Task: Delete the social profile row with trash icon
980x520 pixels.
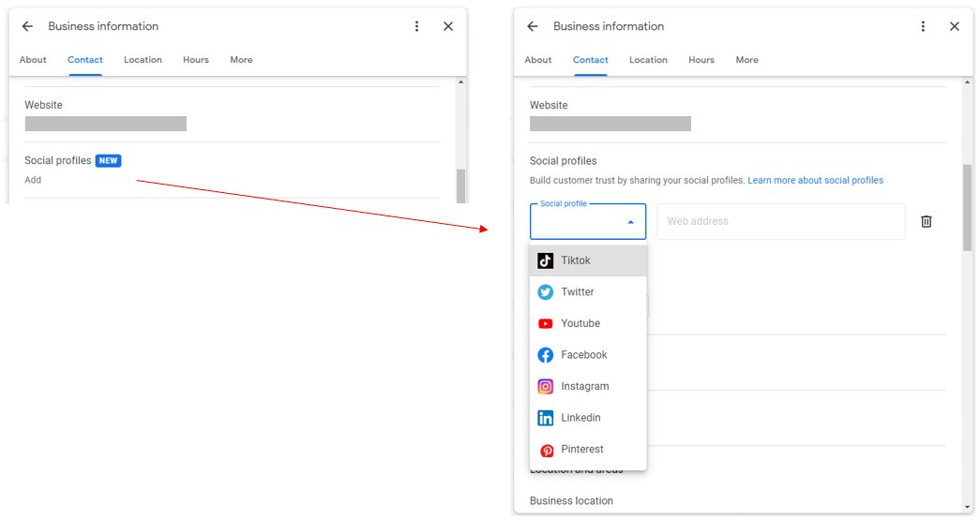Action: pyautogui.click(x=927, y=221)
